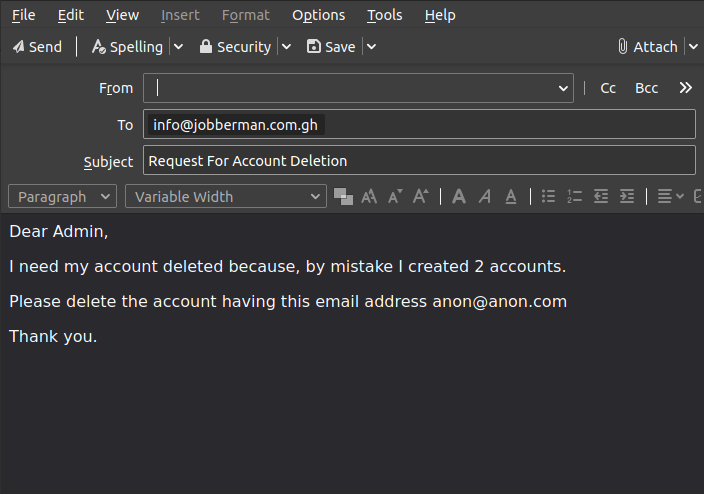Image resolution: width=704 pixels, height=494 pixels.
Task: Click the Save button
Action: [x=331, y=47]
